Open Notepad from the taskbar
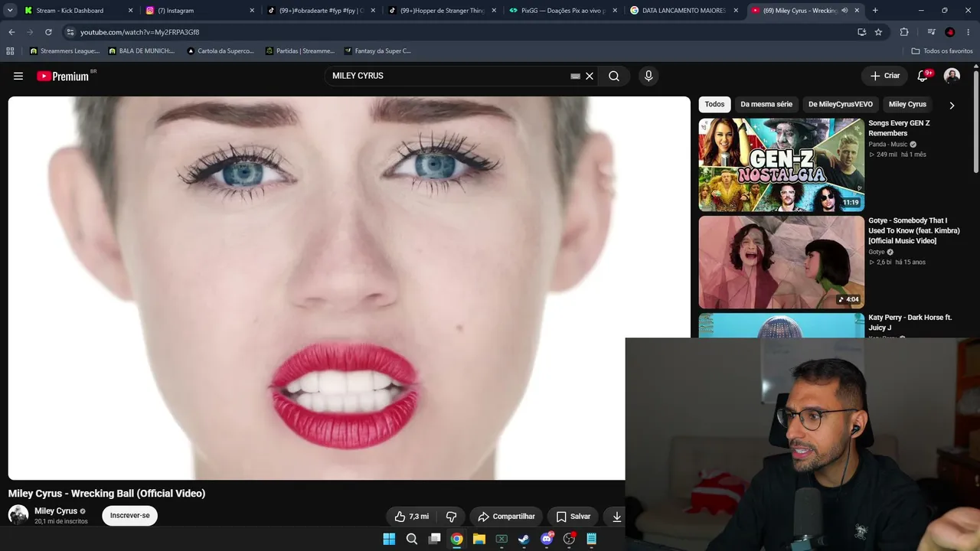The height and width of the screenshot is (551, 980). pos(591,539)
